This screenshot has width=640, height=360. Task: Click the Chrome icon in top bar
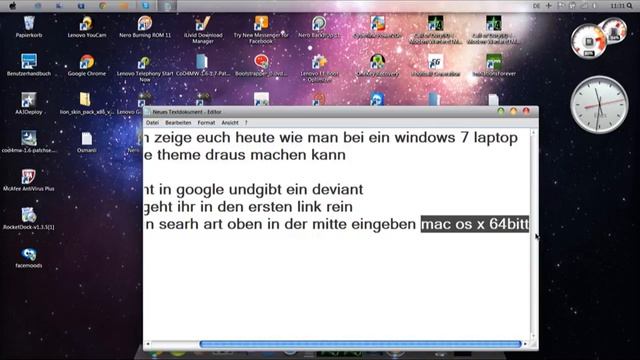(103, 6)
